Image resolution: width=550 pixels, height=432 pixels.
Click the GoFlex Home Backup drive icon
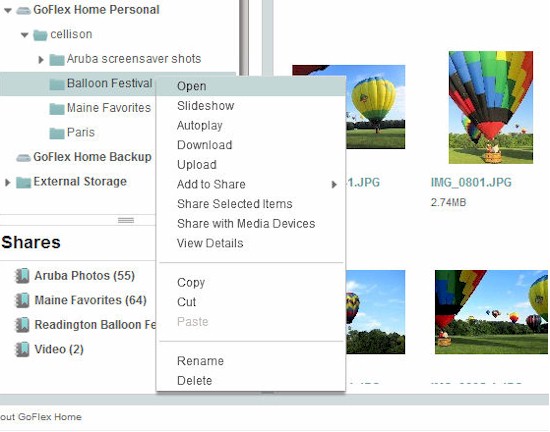(x=24, y=158)
